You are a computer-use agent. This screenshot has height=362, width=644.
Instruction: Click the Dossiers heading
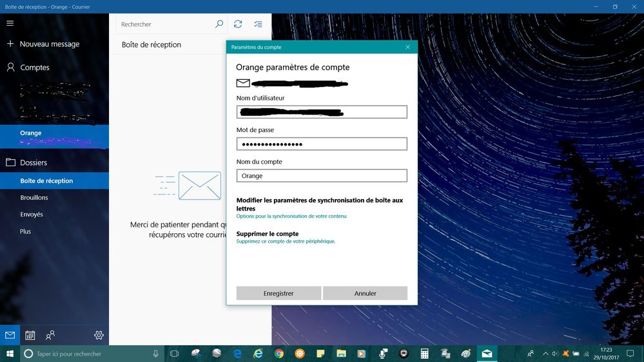point(34,162)
